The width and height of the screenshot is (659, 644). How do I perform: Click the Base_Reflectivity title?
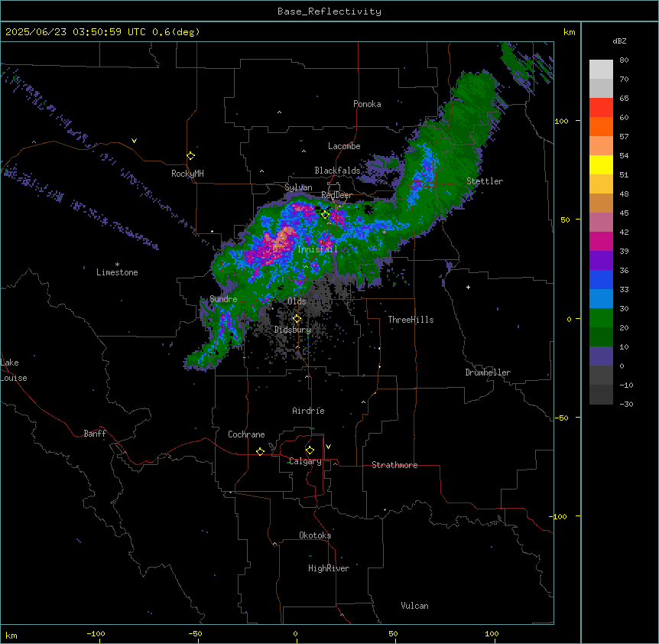click(x=329, y=11)
